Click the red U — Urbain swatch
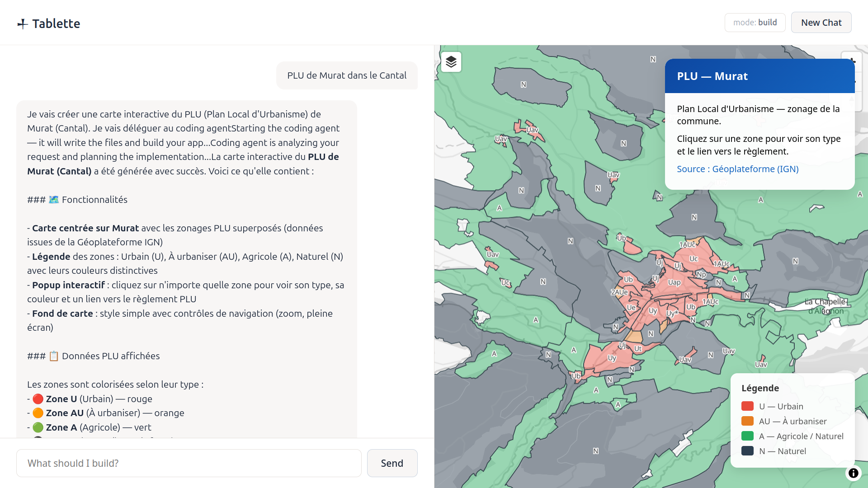Image resolution: width=868 pixels, height=488 pixels. coord(747,406)
